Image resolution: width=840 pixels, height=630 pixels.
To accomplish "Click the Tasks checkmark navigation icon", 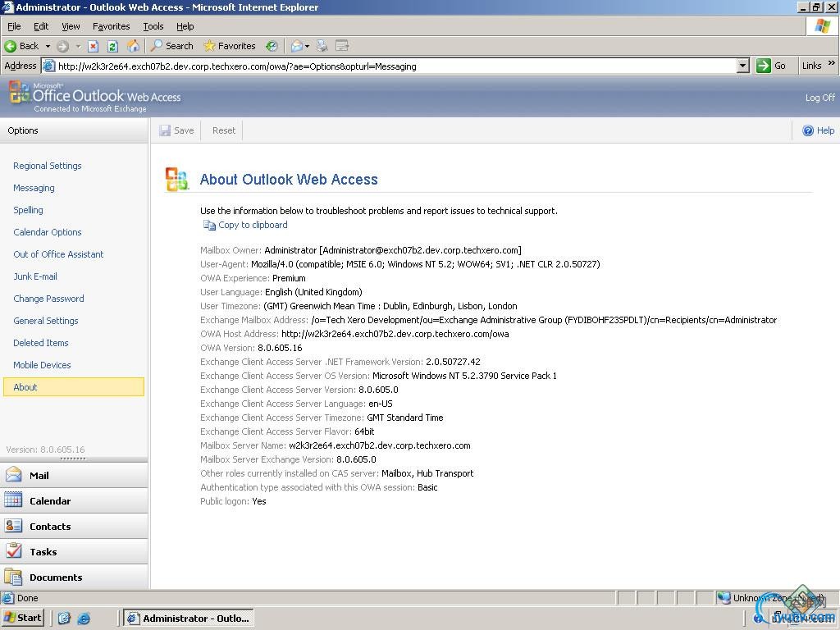I will tap(13, 550).
